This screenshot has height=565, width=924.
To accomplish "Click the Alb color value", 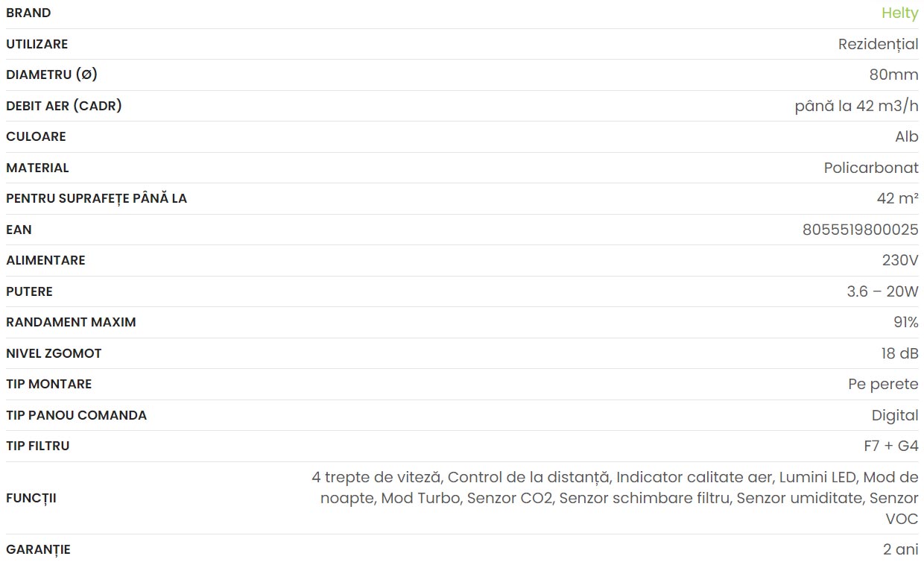I will click(x=906, y=137).
